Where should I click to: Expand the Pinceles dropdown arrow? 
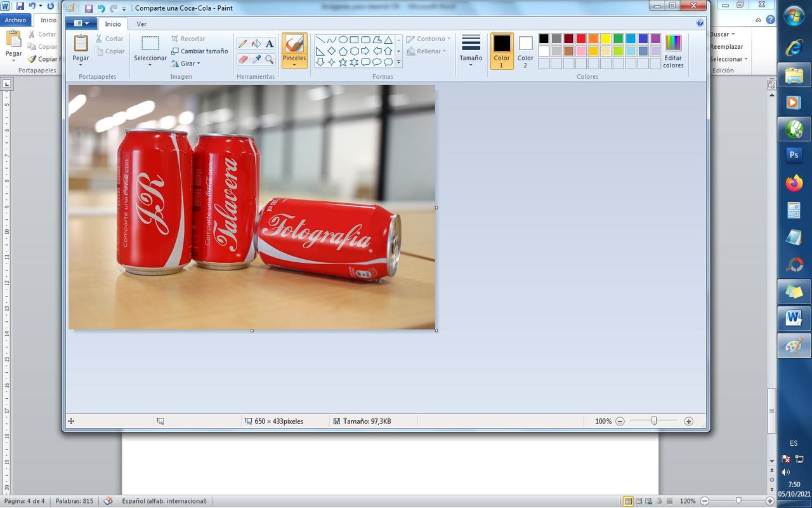pos(294,64)
